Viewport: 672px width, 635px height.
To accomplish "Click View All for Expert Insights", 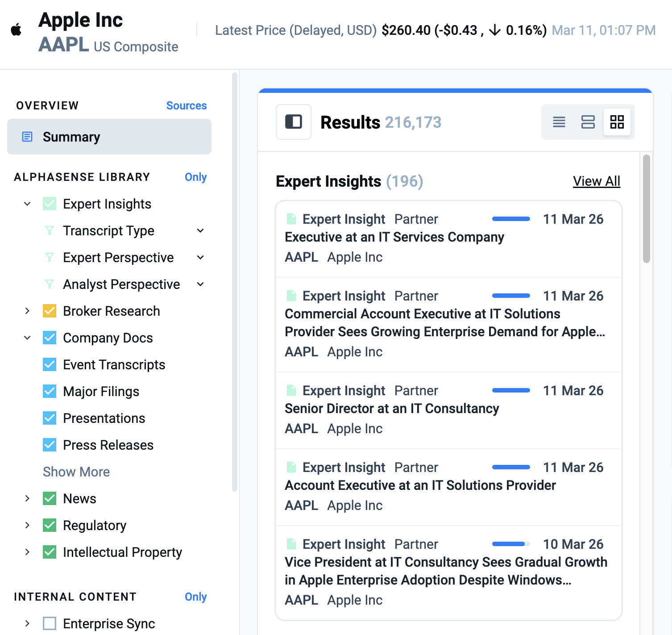I will 596,181.
